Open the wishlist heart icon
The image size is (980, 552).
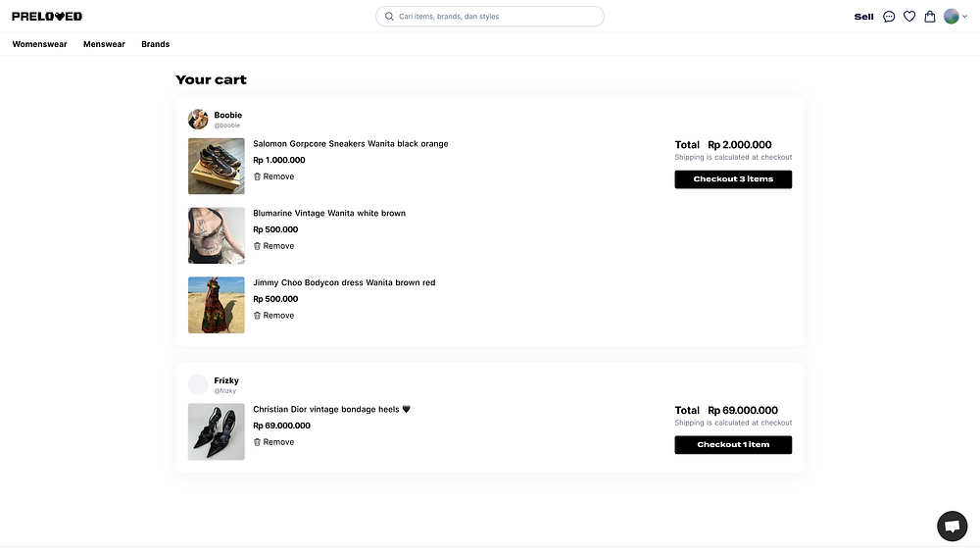pyautogui.click(x=909, y=17)
